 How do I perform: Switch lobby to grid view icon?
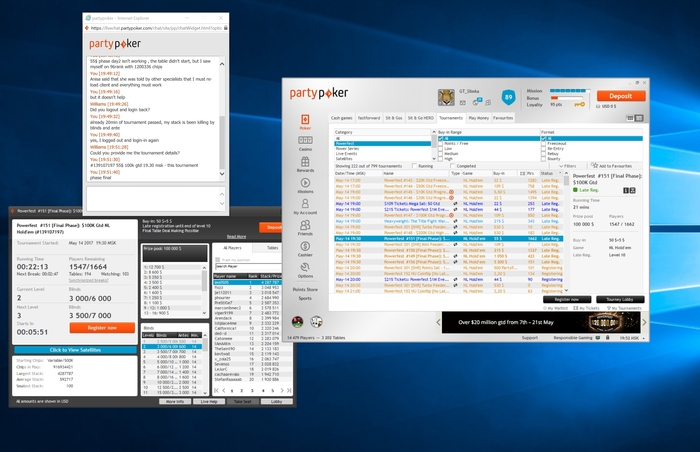click(630, 118)
